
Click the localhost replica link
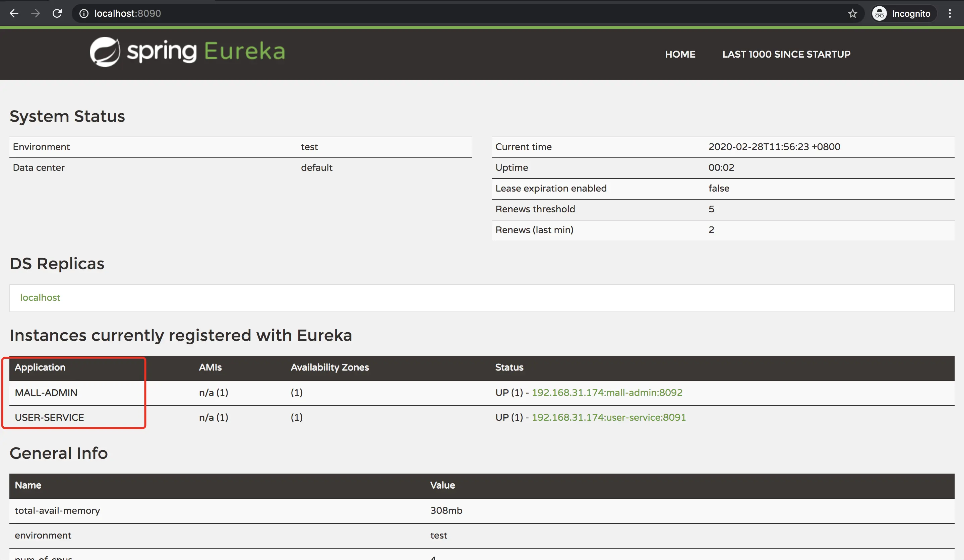coord(40,297)
